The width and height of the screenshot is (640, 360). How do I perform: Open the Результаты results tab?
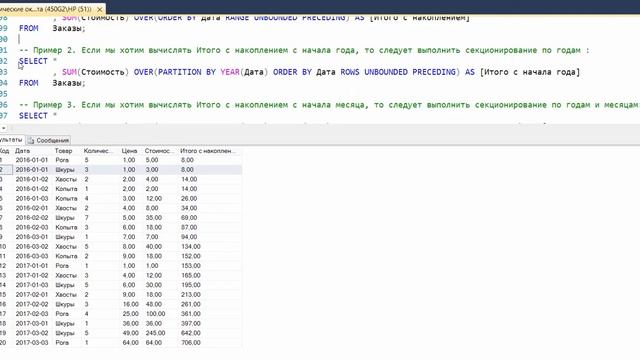(x=11, y=140)
